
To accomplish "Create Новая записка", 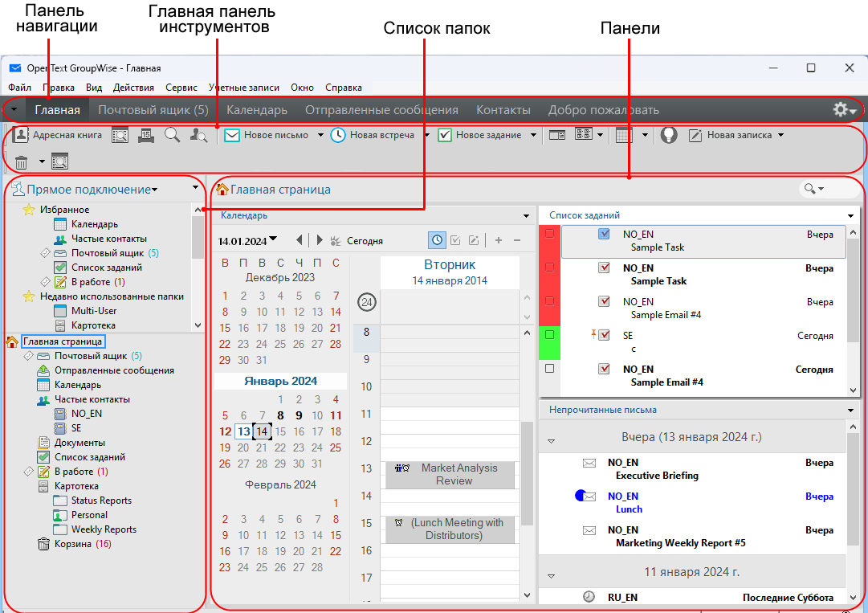I will [730, 135].
